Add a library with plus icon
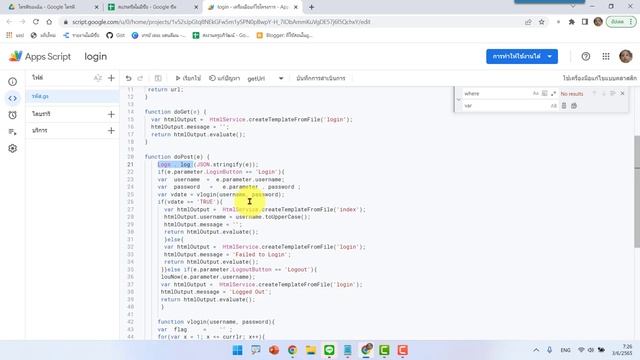The image size is (640, 360). 111,114
